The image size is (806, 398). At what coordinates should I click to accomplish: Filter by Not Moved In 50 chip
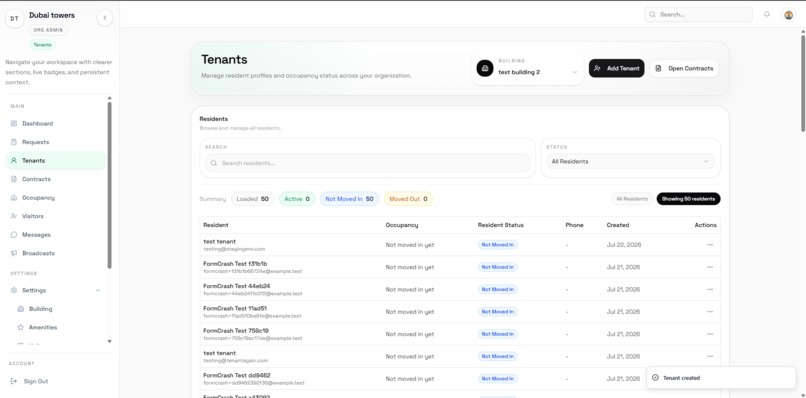pyautogui.click(x=350, y=199)
